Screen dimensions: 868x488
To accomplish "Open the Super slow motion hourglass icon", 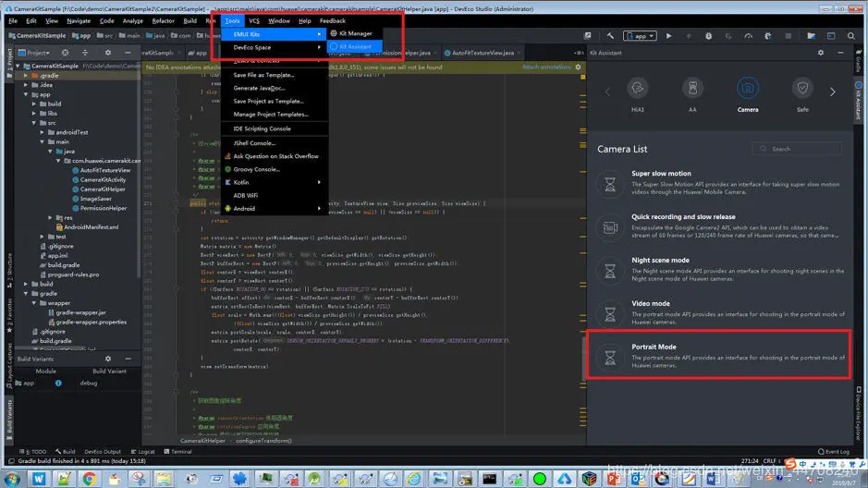I will 609,184.
